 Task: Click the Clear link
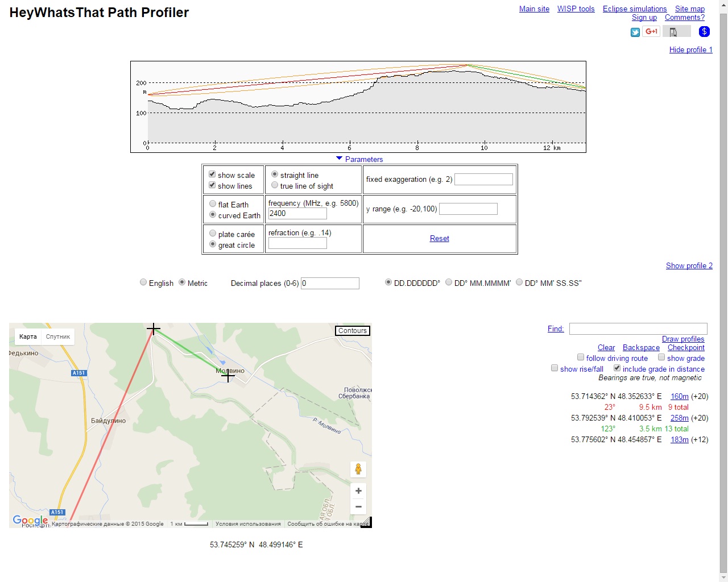point(606,348)
